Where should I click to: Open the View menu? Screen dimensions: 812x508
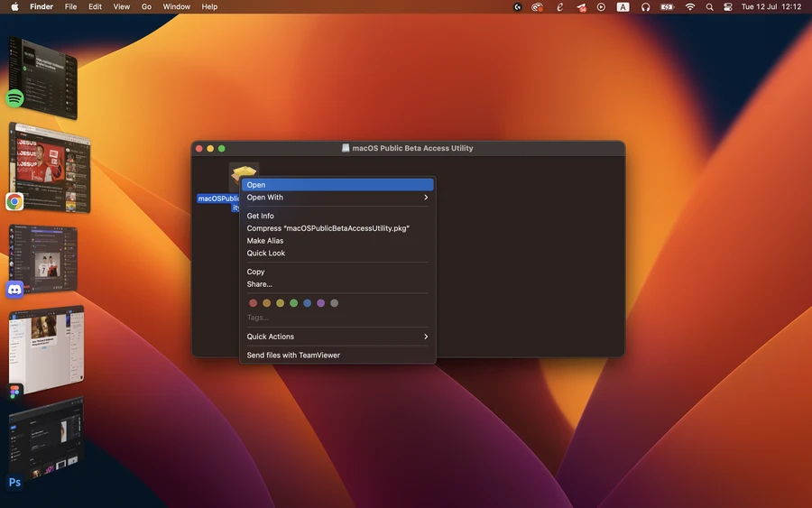(x=122, y=6)
